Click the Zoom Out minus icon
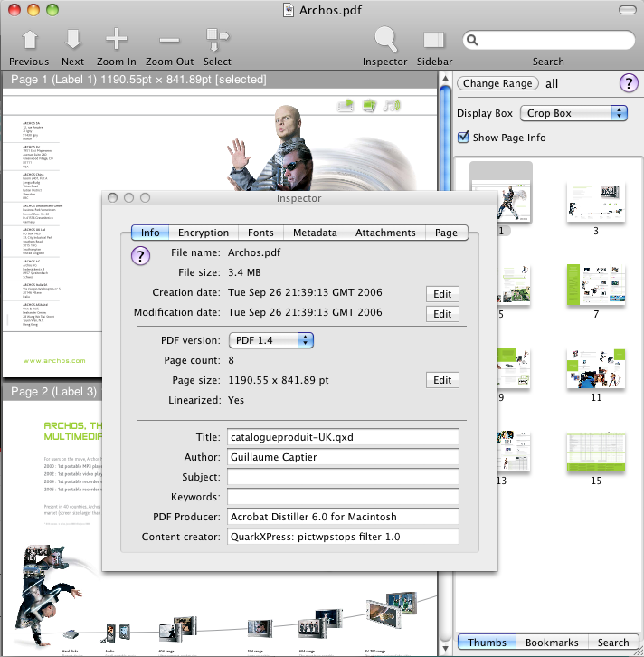Image resolution: width=644 pixels, height=657 pixels. tap(169, 41)
